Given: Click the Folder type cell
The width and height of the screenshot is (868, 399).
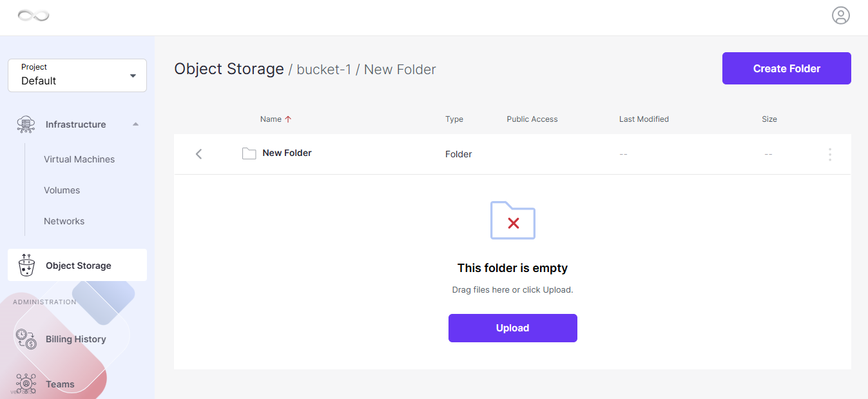Looking at the screenshot, I should click(x=459, y=154).
